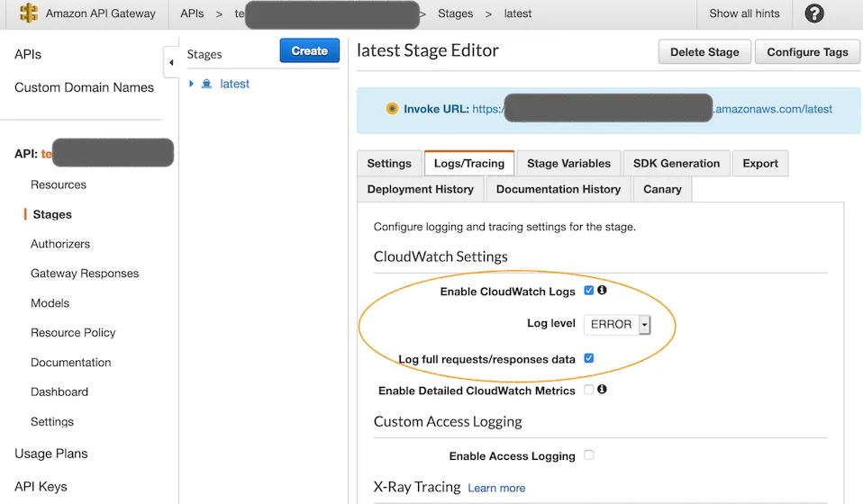Check the Enable Access Logging box
Image resolution: width=863 pixels, height=504 pixels.
[589, 455]
